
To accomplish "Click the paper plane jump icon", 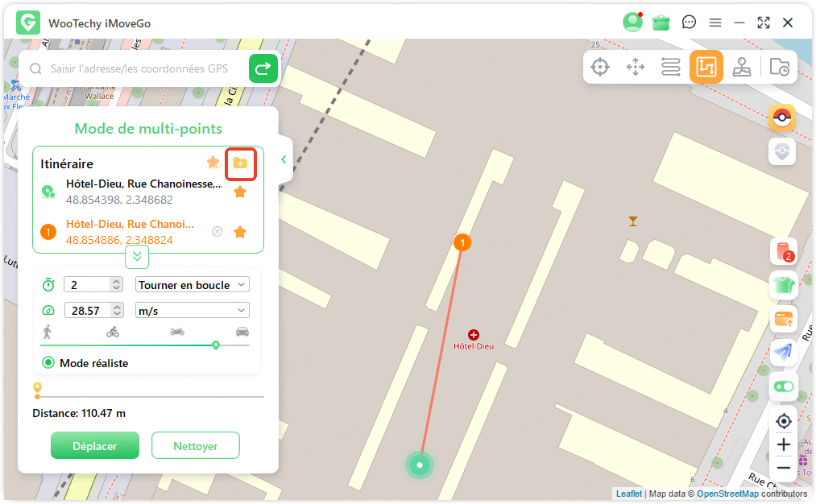I will coord(782,353).
